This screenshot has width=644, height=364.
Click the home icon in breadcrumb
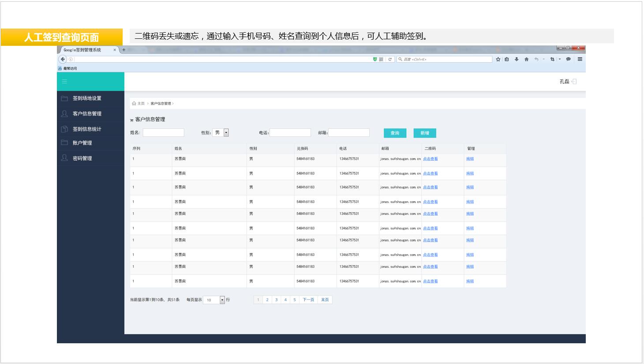[x=134, y=103]
